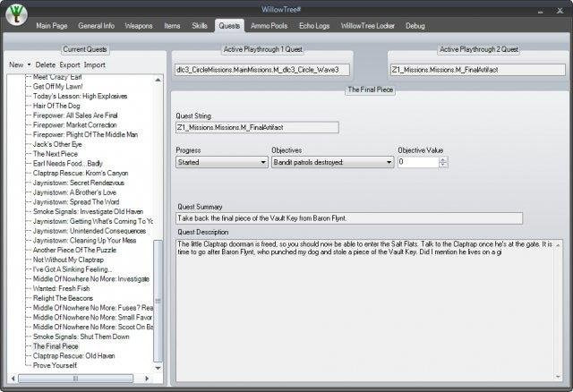Viewport: 573px width, 392px height.
Task: Switch to the Echo Logs tab
Action: pos(314,26)
